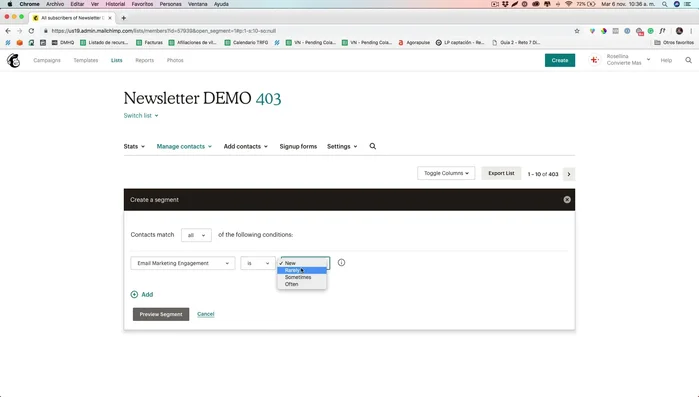Close the Create a segment panel
This screenshot has height=397, width=699.
[x=567, y=200]
